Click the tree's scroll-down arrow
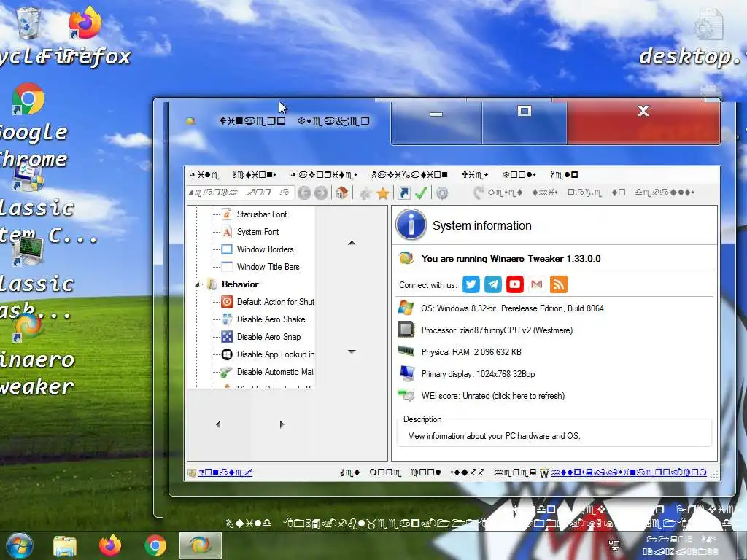 (x=352, y=351)
